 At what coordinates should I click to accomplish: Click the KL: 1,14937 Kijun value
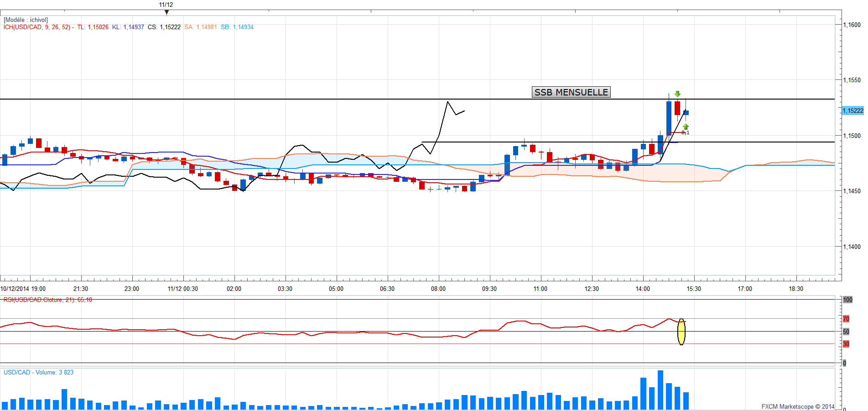pyautogui.click(x=128, y=27)
